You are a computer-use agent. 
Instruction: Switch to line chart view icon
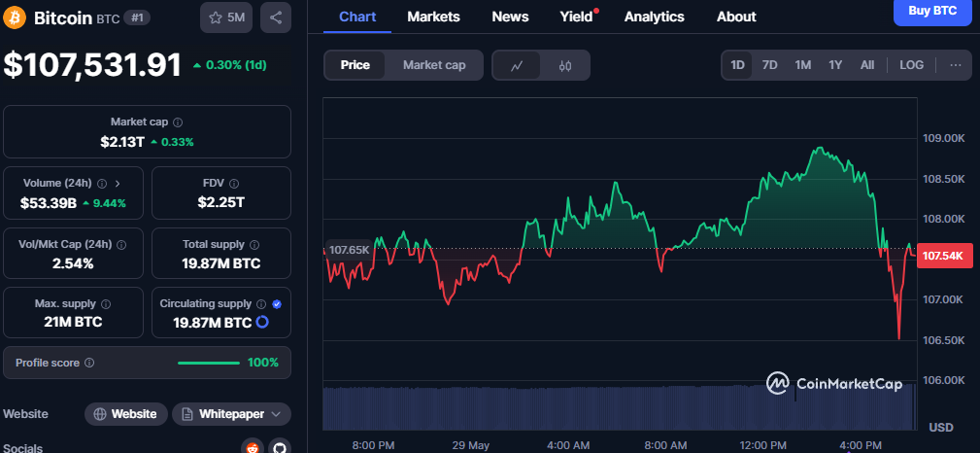(x=517, y=65)
